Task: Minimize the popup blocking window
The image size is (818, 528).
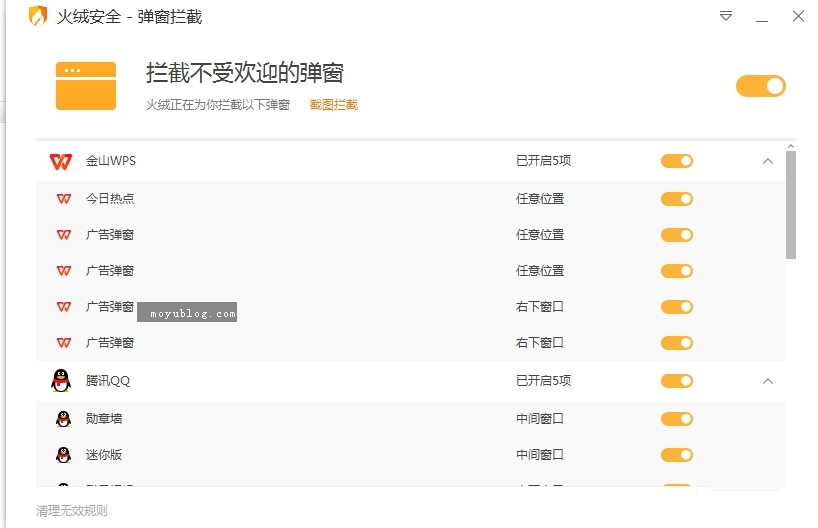Action: pyautogui.click(x=762, y=21)
